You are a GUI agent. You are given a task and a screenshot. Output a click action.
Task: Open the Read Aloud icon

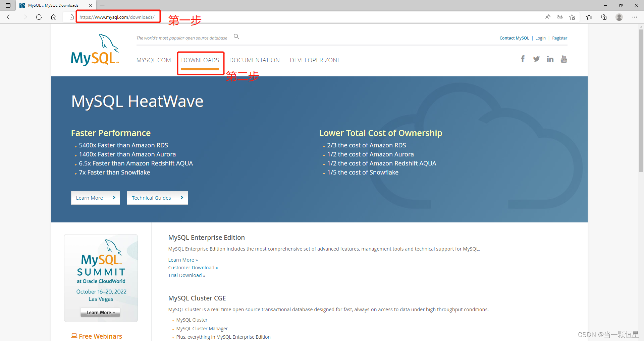[548, 17]
